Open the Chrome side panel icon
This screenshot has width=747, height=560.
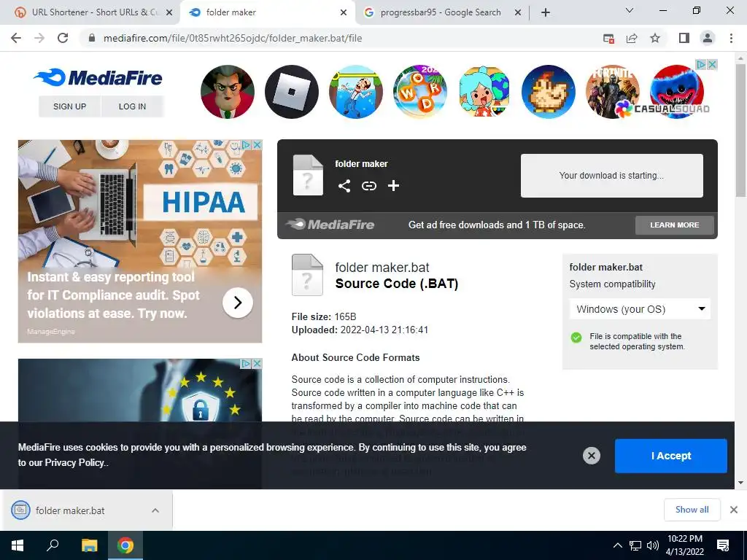tap(684, 38)
